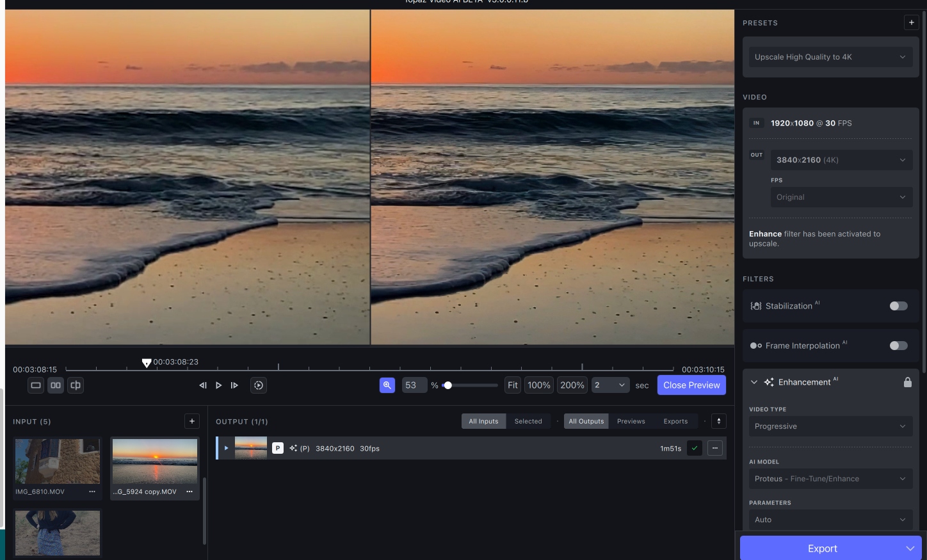The image size is (927, 560).
Task: Open options menu for G_5924 copy.MOV
Action: (x=189, y=492)
